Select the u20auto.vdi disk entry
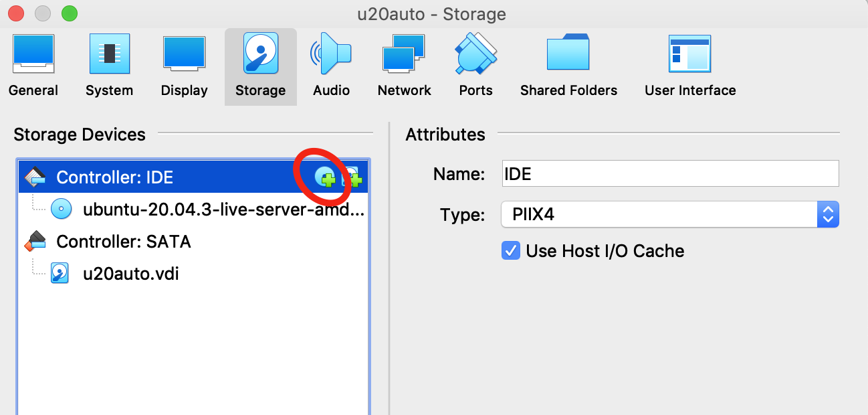Viewport: 868px width, 415px height. point(130,273)
